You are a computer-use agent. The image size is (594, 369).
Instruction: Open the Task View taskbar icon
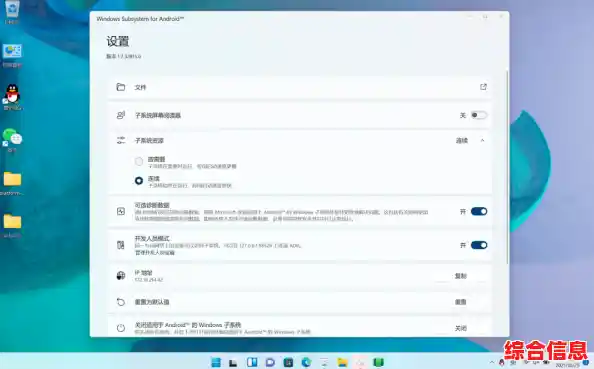point(233,363)
